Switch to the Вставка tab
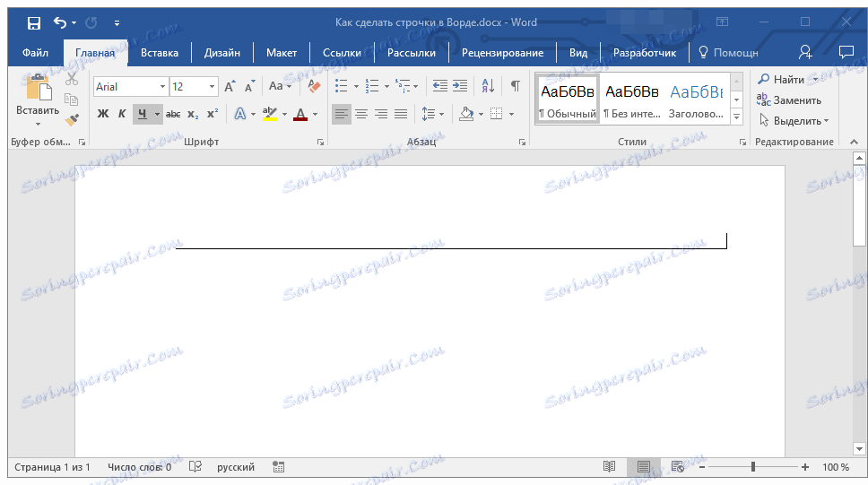Screen dimensions: 868x485 click(160, 53)
